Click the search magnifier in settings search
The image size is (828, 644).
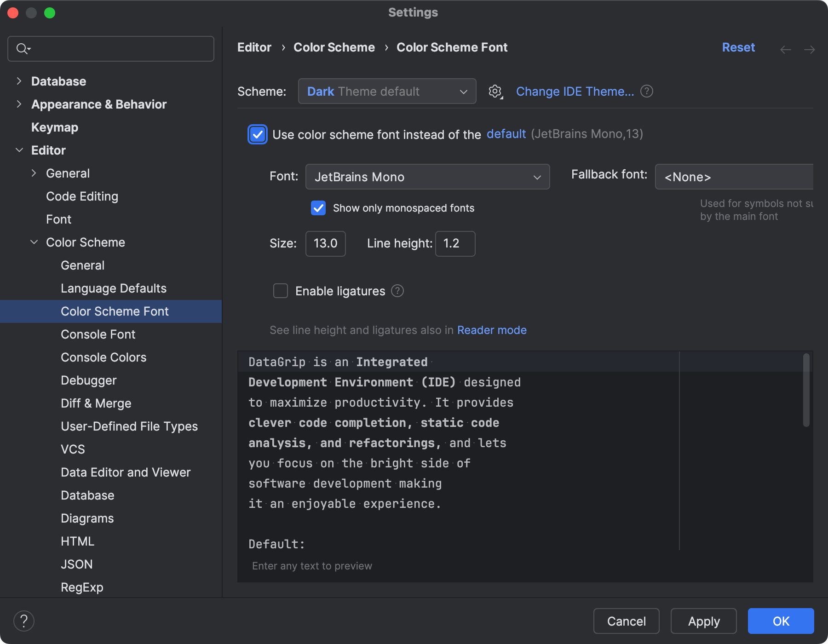pyautogui.click(x=23, y=48)
